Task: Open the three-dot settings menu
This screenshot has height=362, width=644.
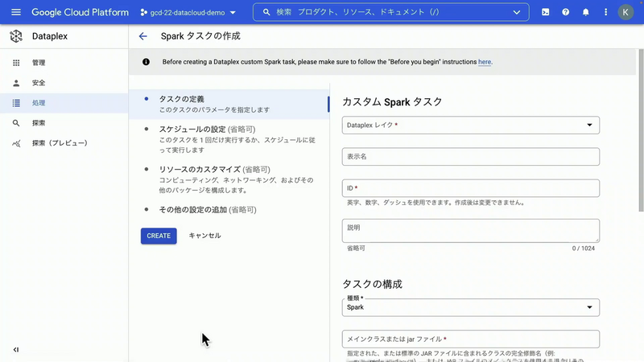Action: (x=606, y=12)
